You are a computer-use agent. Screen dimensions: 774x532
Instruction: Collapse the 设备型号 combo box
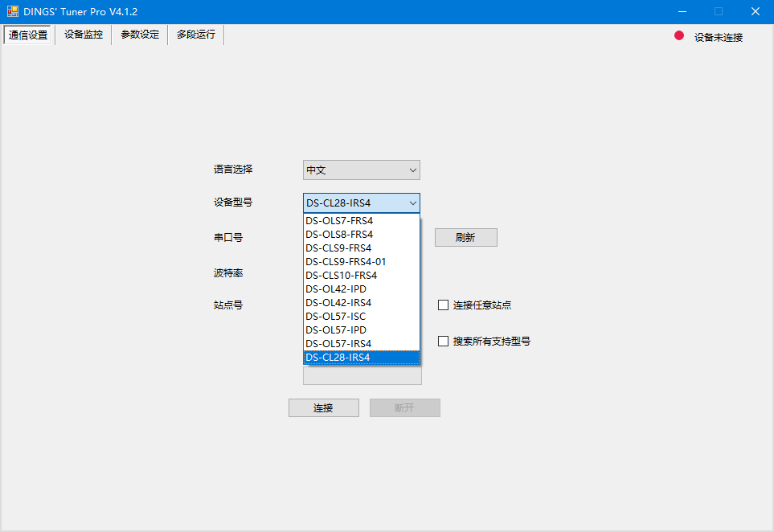click(362, 203)
